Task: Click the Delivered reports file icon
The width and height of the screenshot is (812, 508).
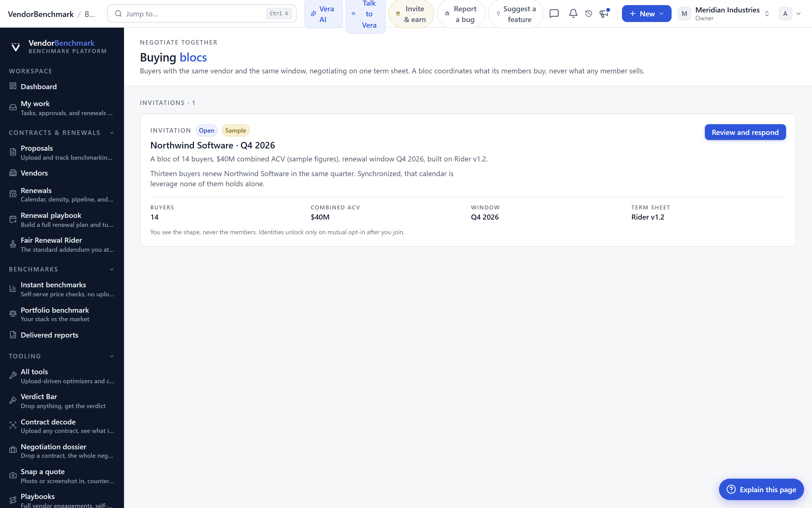Action: (13, 335)
